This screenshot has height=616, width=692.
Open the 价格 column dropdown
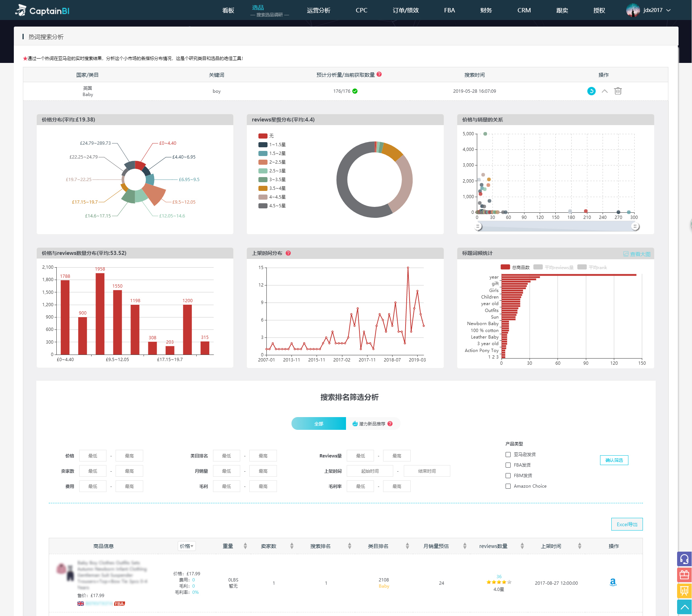(186, 546)
